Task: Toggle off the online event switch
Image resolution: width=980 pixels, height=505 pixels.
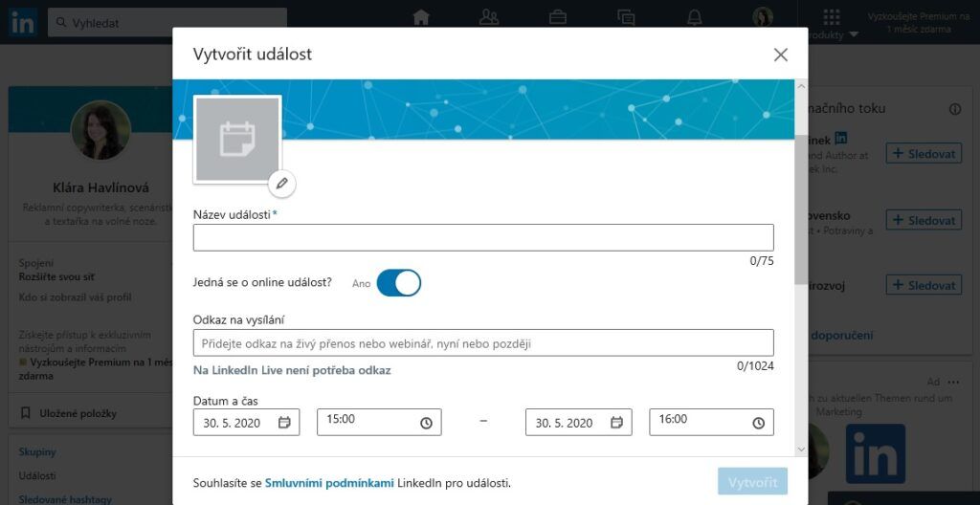Action: [x=398, y=283]
